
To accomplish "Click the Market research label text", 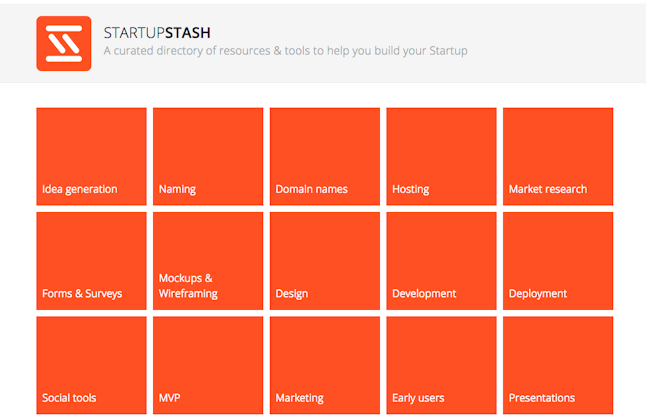I will [548, 189].
